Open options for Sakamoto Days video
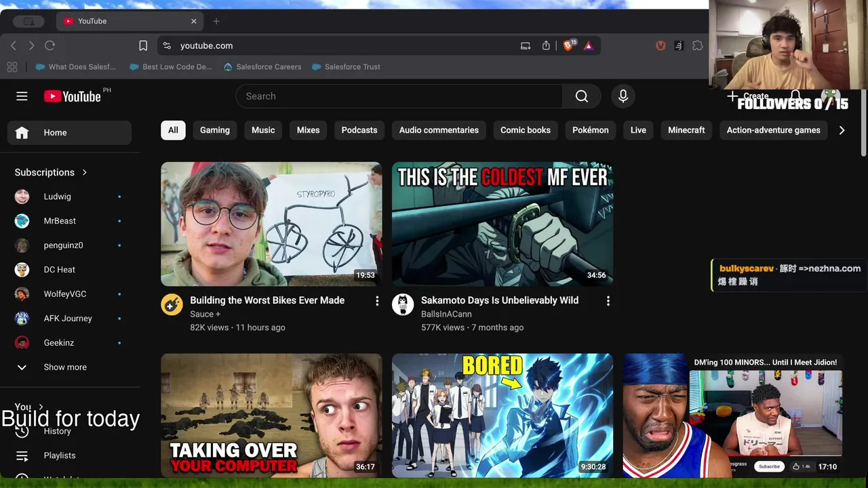Viewport: 868px width, 488px height. [x=608, y=301]
